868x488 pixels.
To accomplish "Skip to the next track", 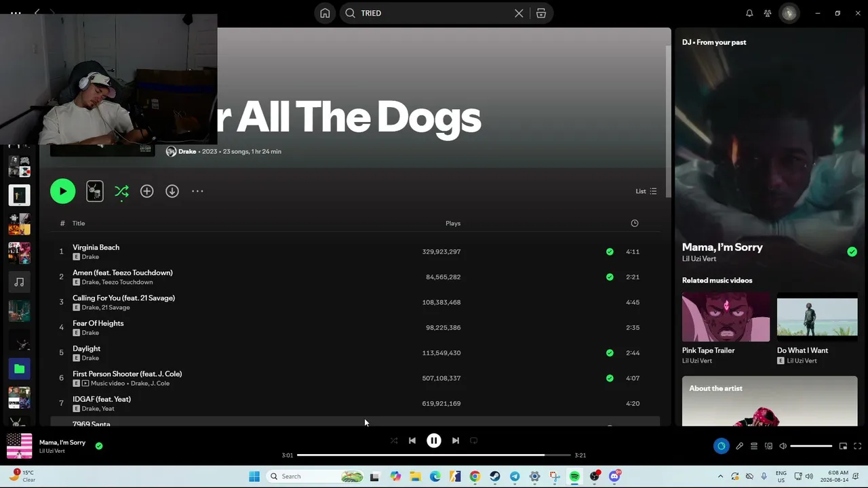I will click(x=456, y=441).
